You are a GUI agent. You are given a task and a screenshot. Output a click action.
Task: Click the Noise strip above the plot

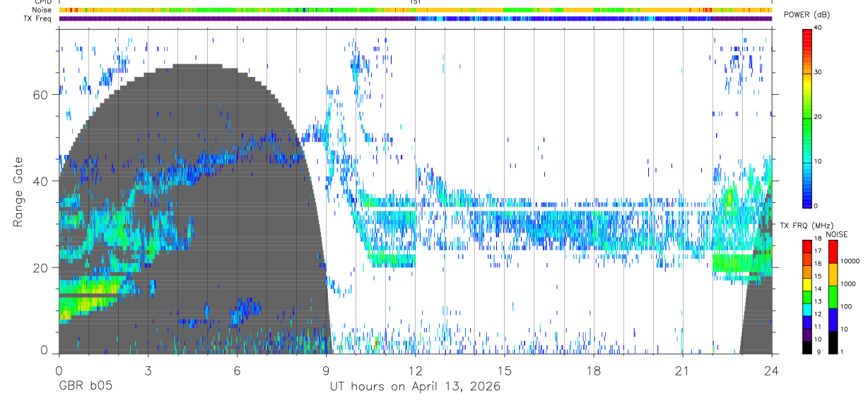[415, 10]
